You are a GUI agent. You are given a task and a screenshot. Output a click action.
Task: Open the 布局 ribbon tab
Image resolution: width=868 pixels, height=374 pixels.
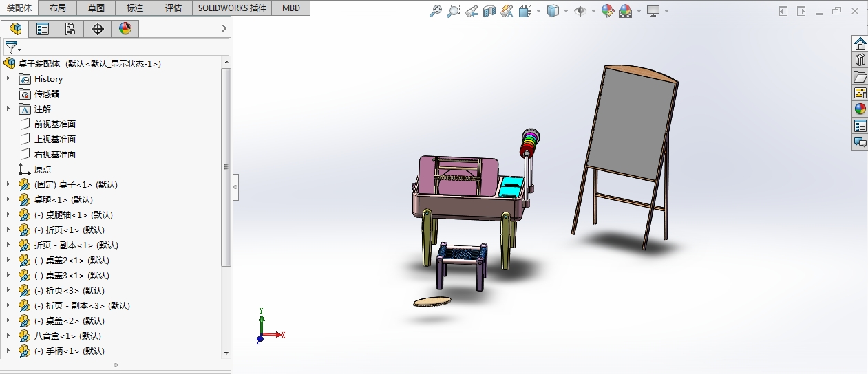pos(58,8)
